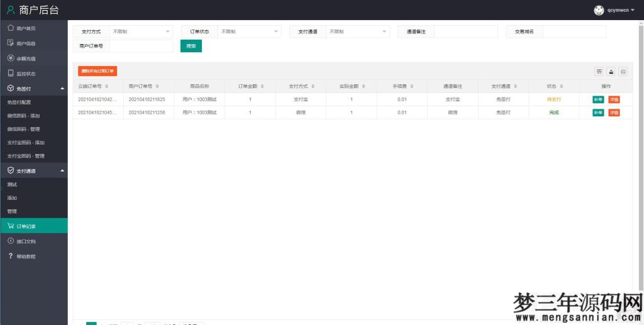Click the 余额充值 yen icon

click(11, 58)
